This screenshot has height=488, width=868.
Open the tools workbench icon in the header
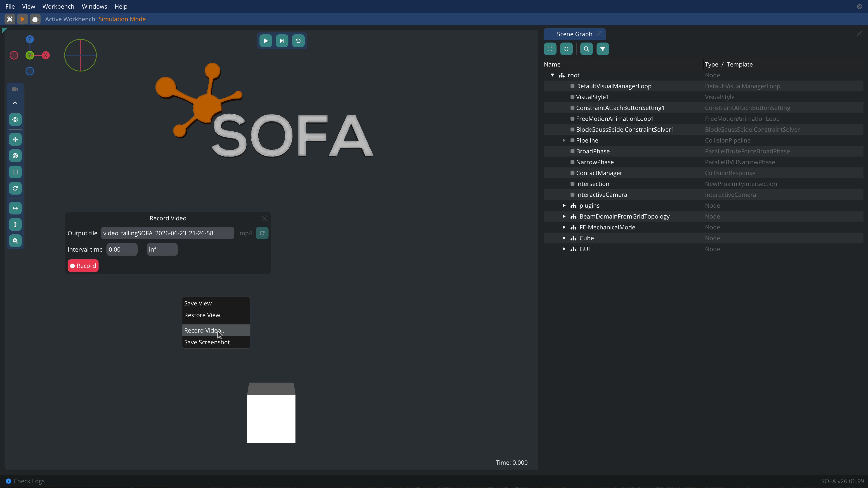[x=10, y=19]
